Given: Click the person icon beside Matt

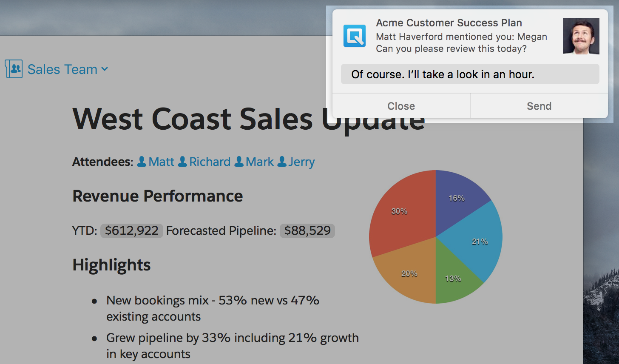Looking at the screenshot, I should [142, 162].
